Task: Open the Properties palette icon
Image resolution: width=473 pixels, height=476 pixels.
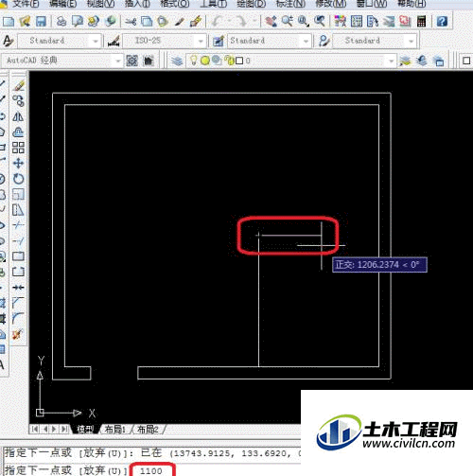Action: [x=340, y=22]
